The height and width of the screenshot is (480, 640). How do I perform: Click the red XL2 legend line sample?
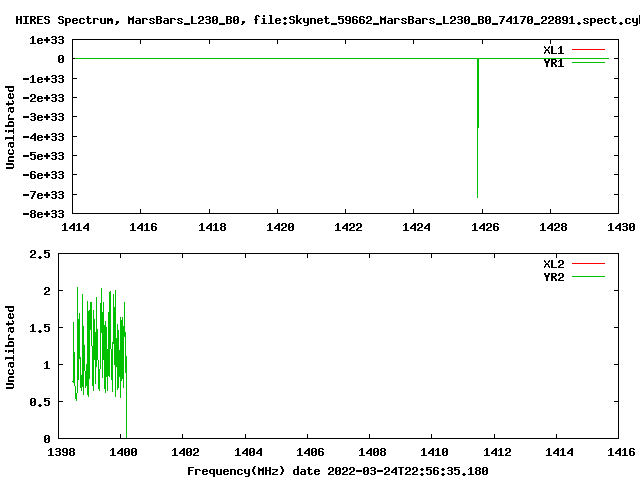point(588,263)
